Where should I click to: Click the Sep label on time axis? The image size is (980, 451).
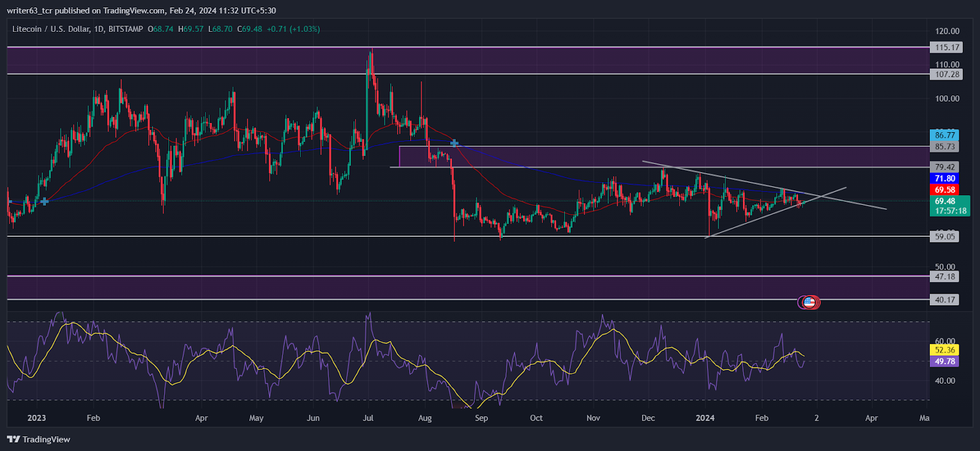481,418
